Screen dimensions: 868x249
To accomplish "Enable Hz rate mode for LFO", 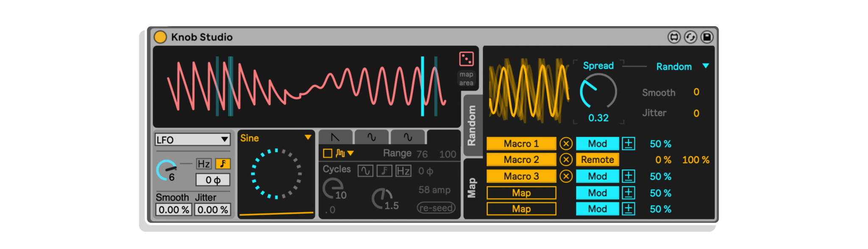I will point(203,164).
